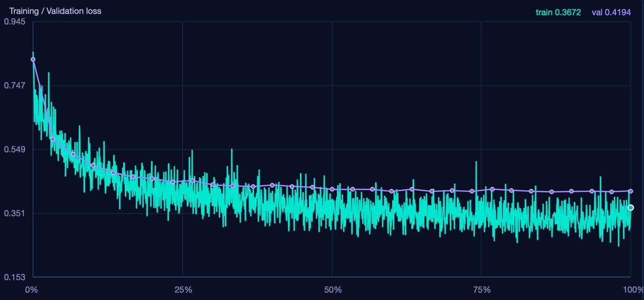Select the final purple validation marker at 100%
Image resolution: width=644 pixels, height=300 pixels.
[x=630, y=191]
